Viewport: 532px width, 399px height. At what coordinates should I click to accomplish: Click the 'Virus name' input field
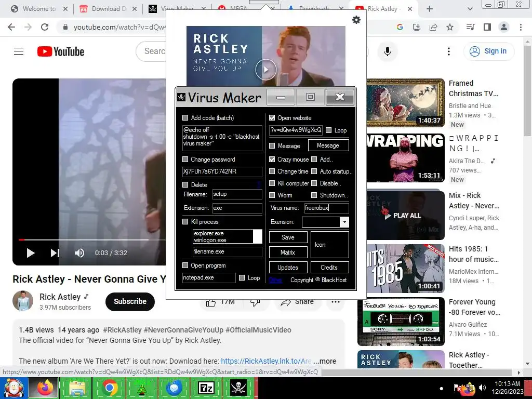[326, 208]
